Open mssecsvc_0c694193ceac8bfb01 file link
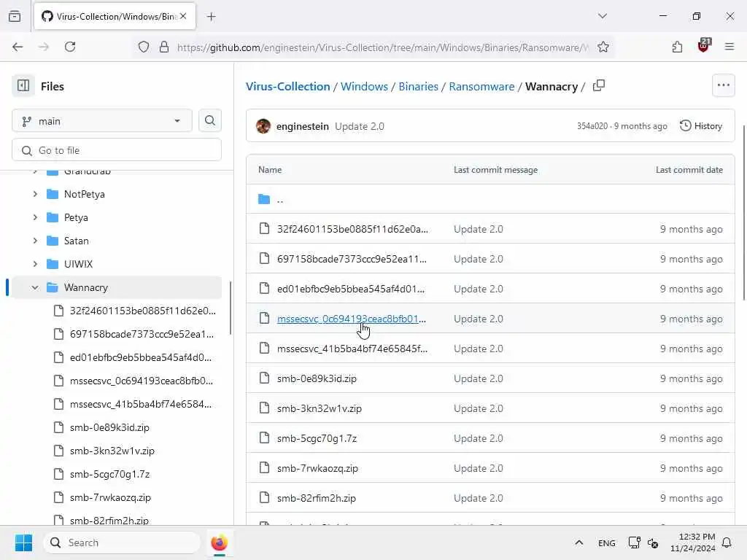 [352, 319]
